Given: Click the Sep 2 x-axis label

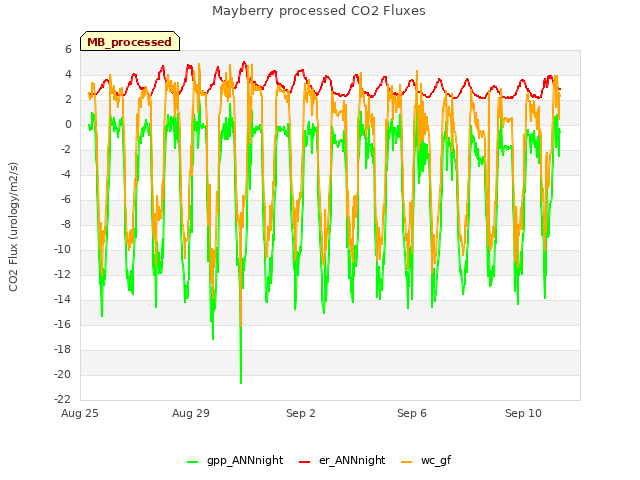Looking at the screenshot, I should pos(301,413).
